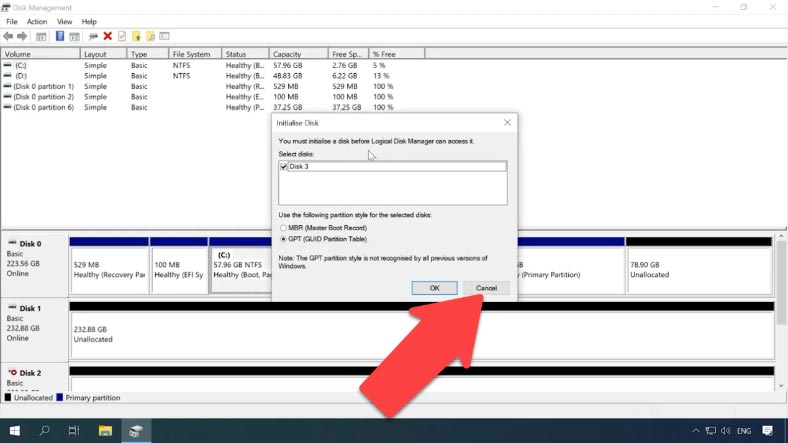Select the 529 MB Recovery partition block
The image size is (788, 443).
point(109,266)
